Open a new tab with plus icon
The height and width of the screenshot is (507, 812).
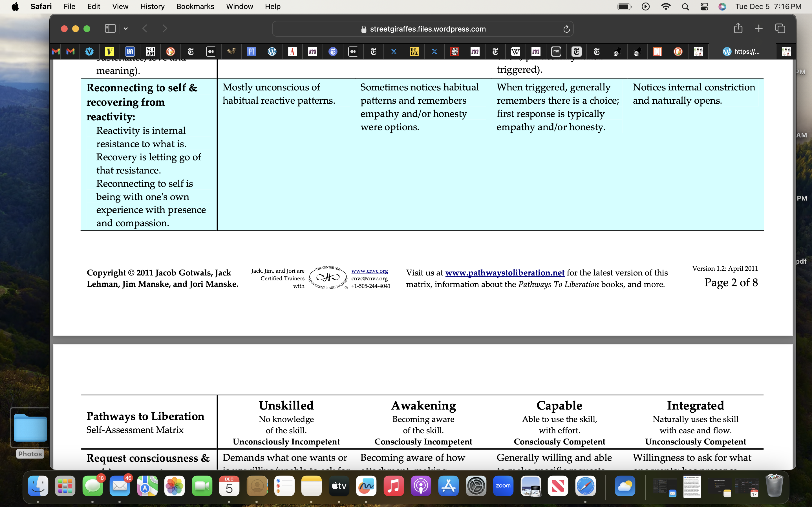(759, 28)
